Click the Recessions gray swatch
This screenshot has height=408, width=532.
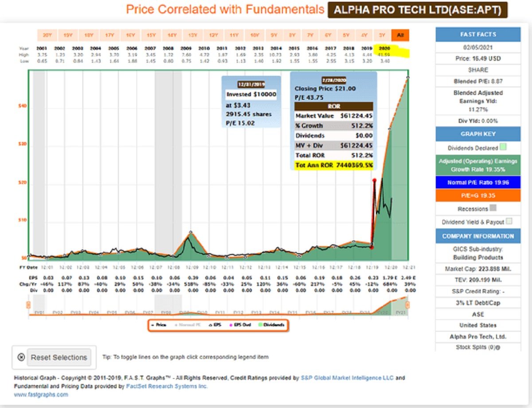tap(493, 208)
